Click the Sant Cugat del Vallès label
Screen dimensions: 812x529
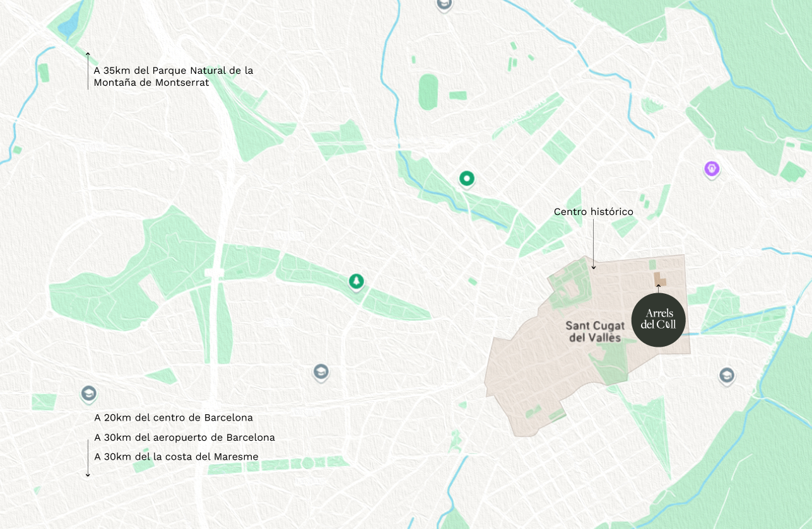pyautogui.click(x=594, y=332)
